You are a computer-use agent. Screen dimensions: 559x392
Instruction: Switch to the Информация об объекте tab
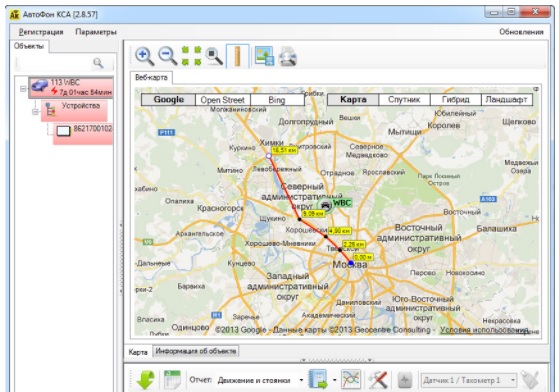tap(196, 351)
